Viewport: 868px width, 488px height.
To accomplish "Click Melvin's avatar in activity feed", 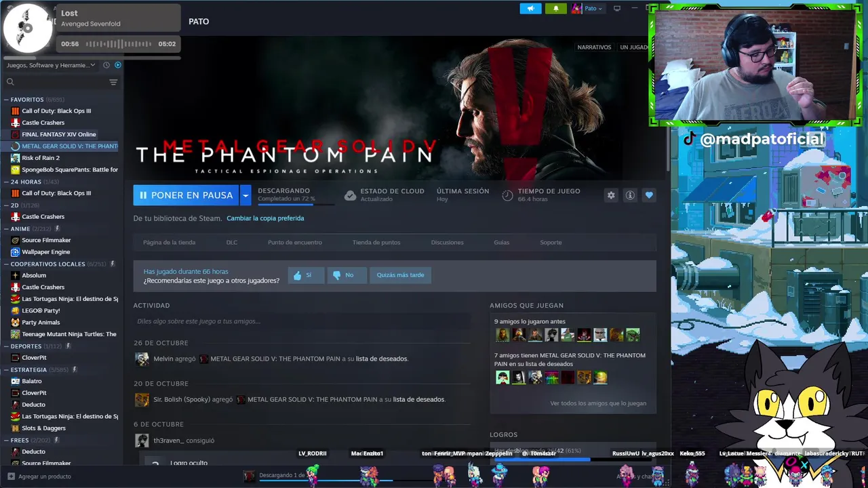I will coord(142,359).
